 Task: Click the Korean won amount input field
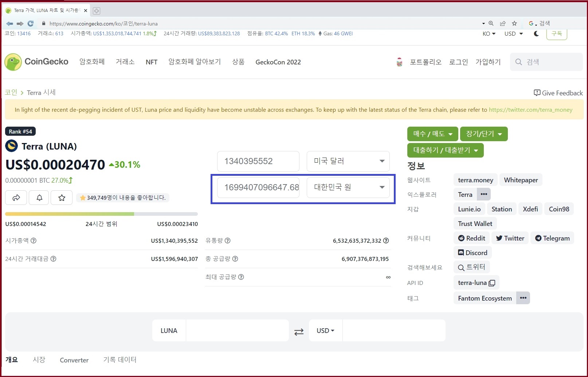[258, 187]
